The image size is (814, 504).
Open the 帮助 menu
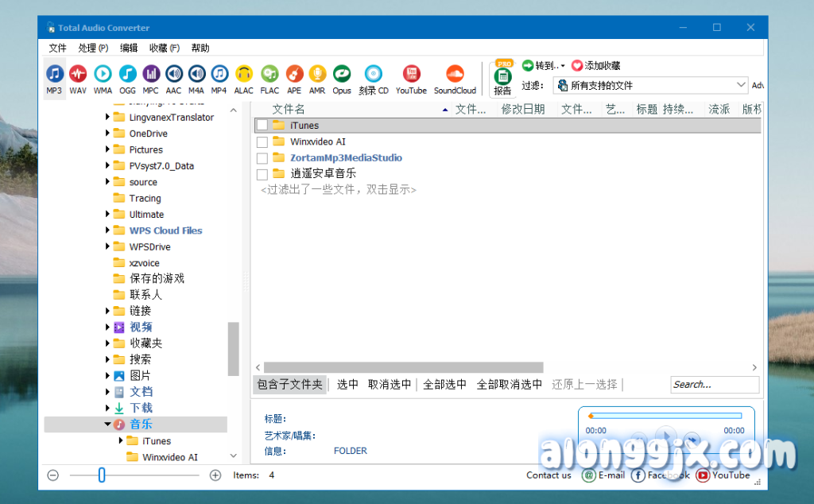[x=200, y=48]
